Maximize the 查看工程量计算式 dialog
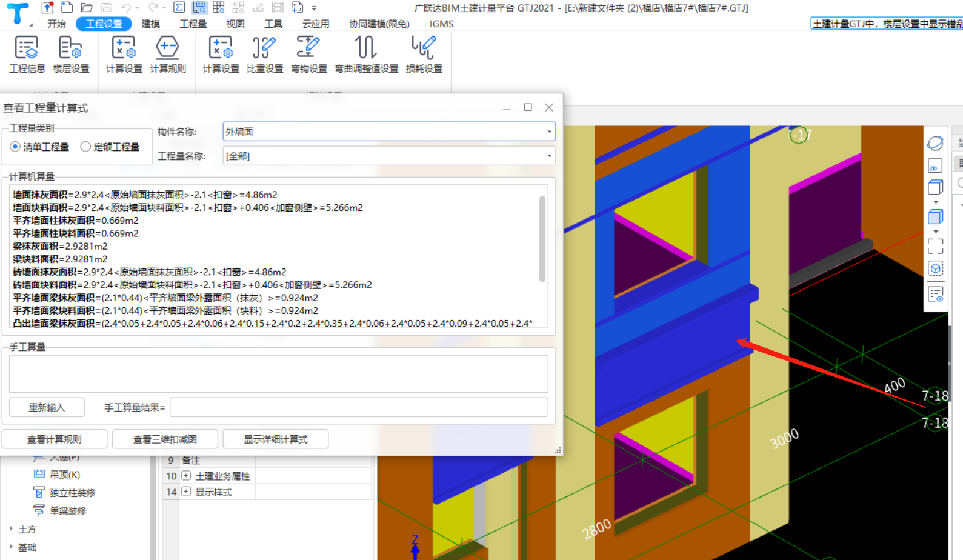This screenshot has width=963, height=560. click(x=528, y=107)
